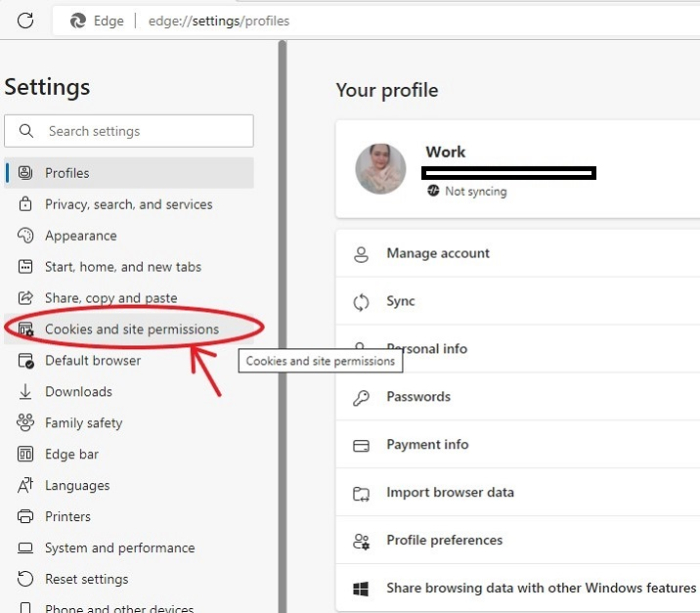The width and height of the screenshot is (700, 613).
Task: Click the Passwords key icon
Action: [x=361, y=397]
